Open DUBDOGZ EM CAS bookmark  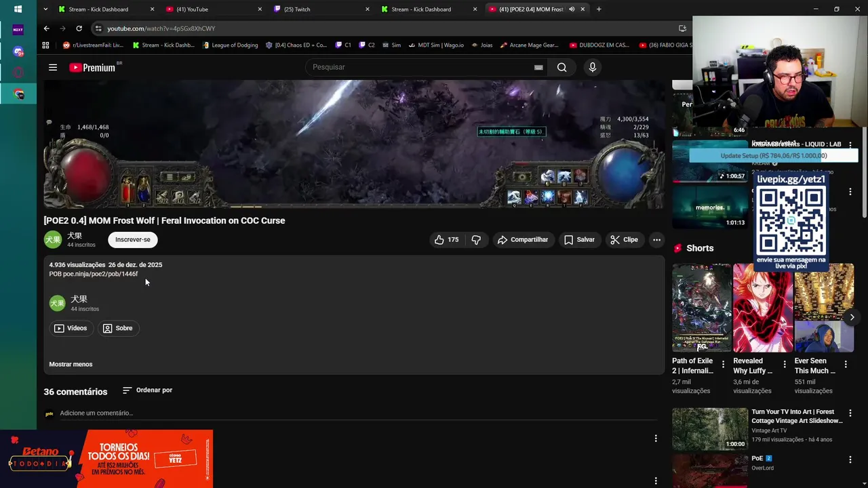[599, 45]
